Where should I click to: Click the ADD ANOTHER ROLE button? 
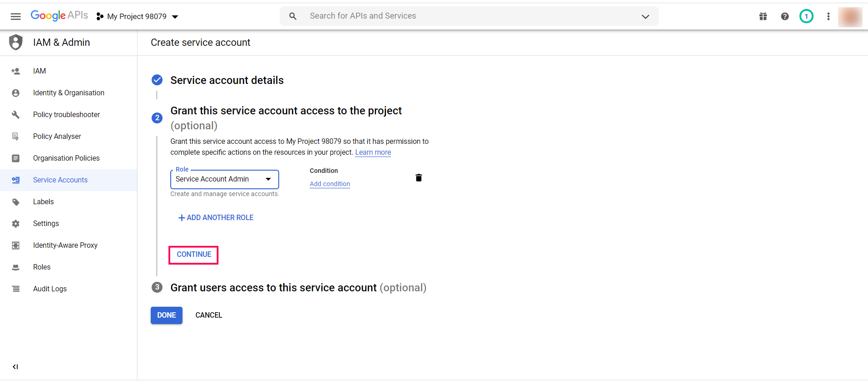point(216,218)
